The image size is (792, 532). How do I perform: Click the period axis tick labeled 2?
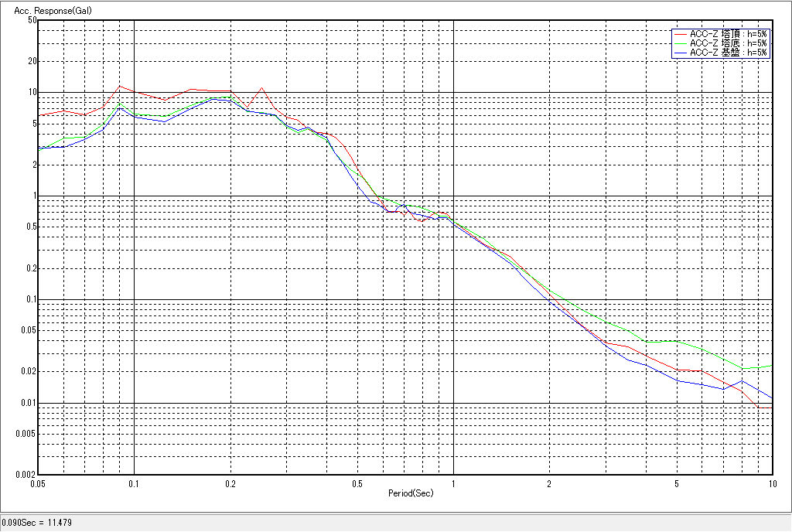click(549, 483)
